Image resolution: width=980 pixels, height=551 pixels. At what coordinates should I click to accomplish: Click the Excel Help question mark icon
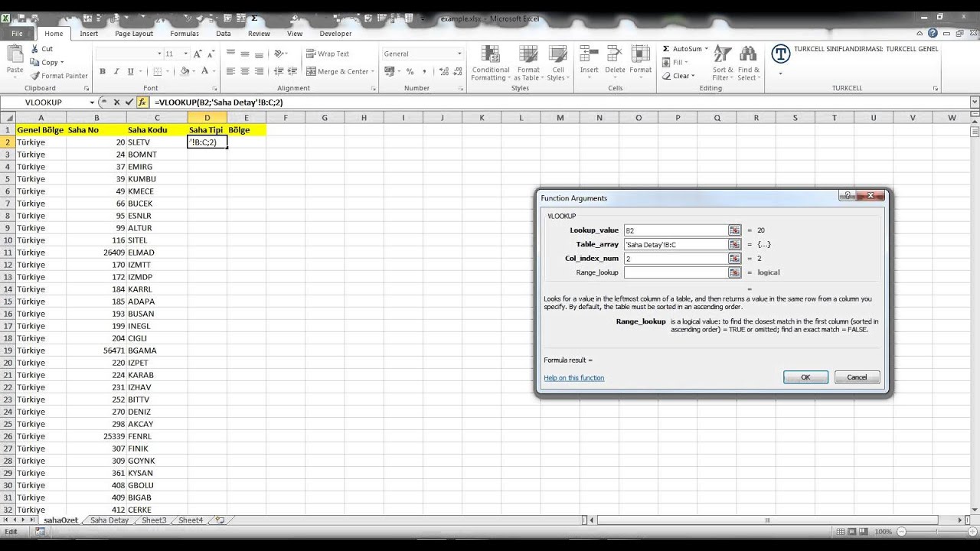tap(933, 34)
